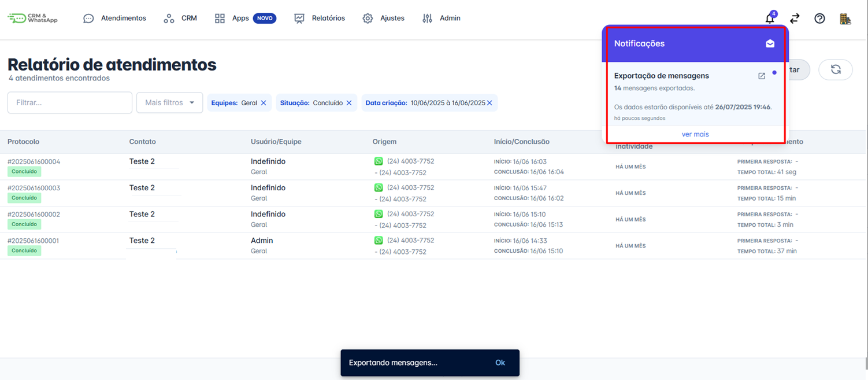The image size is (868, 380).
Task: Remove the Situação: Concluído filter
Action: (349, 103)
